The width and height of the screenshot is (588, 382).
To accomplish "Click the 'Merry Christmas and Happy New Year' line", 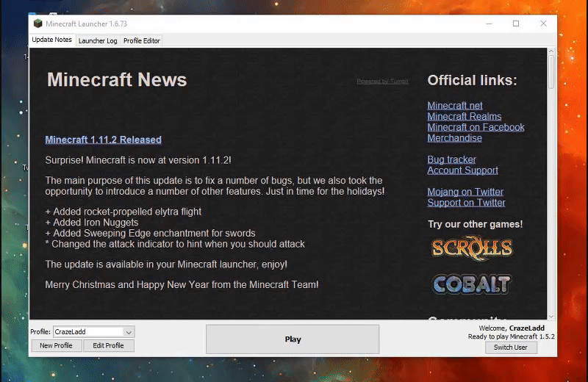I will pos(182,285).
